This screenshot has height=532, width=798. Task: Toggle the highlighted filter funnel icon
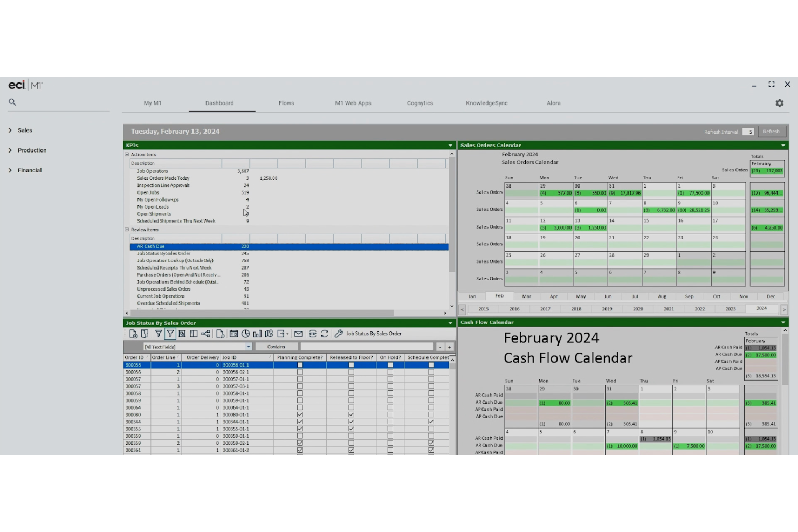(170, 334)
